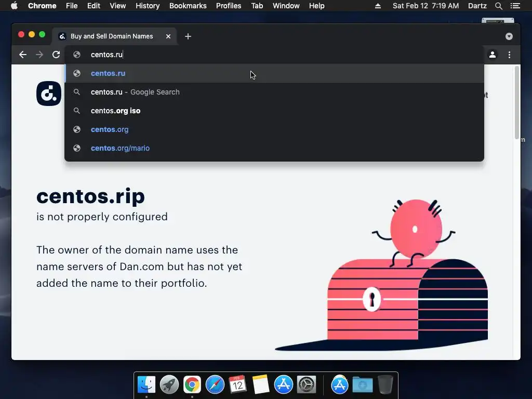Open Finder from the Dock

click(x=146, y=384)
